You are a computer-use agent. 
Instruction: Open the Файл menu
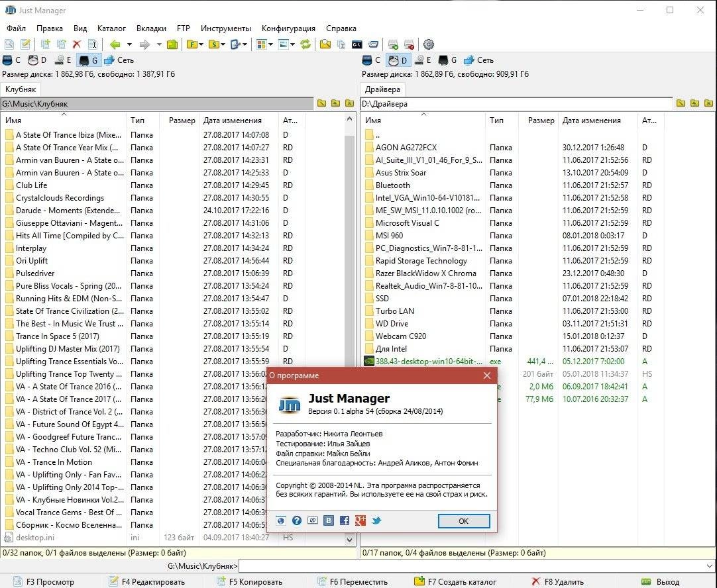[x=16, y=28]
